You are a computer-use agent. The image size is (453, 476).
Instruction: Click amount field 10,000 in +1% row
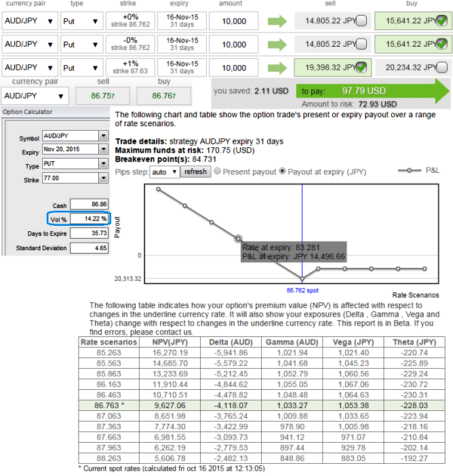(x=234, y=67)
